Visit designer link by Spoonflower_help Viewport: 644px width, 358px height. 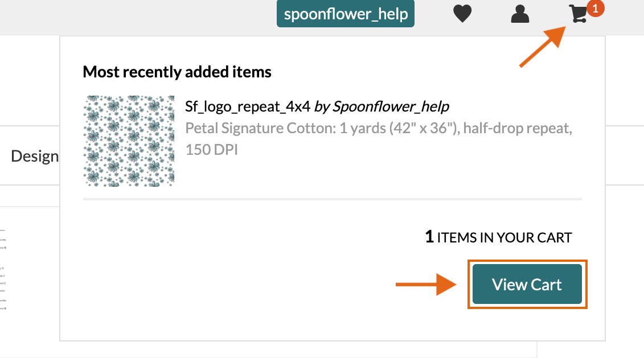[382, 106]
